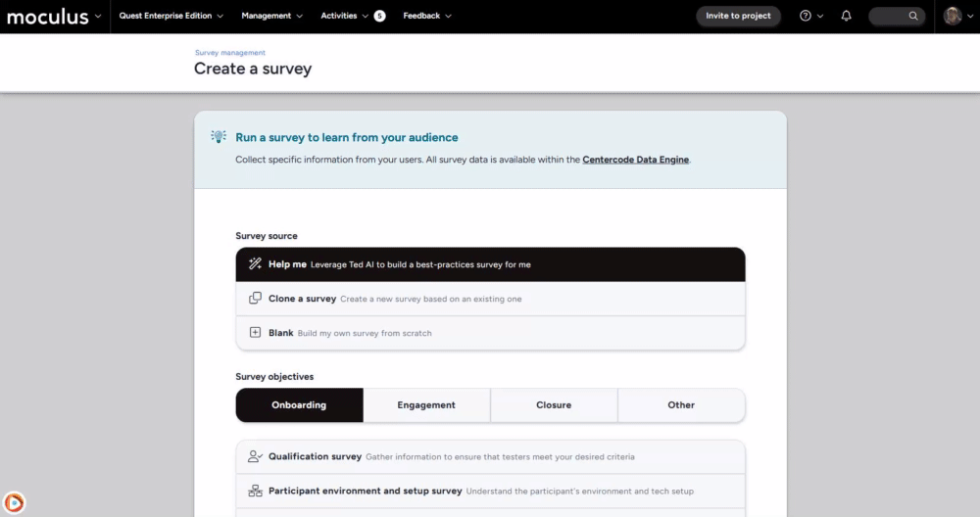Click the Invite to project button
980x517 pixels.
pyautogui.click(x=738, y=16)
